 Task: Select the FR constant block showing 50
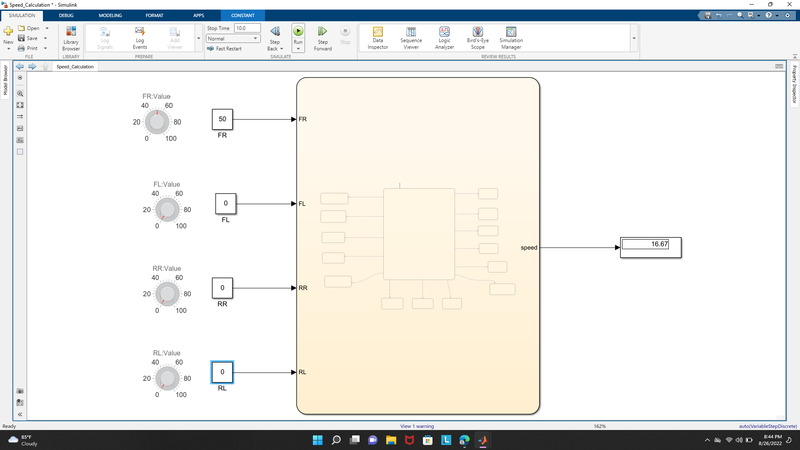222,119
